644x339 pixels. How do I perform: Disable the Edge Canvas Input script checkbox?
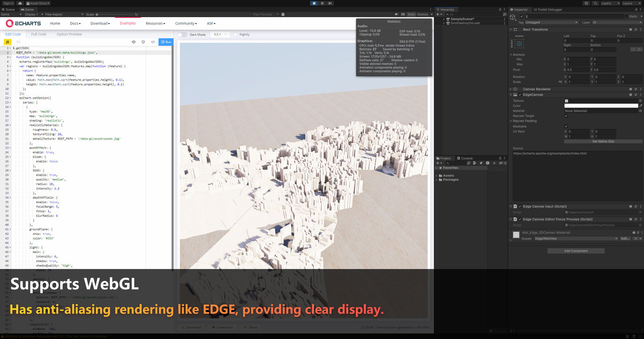tap(519, 206)
